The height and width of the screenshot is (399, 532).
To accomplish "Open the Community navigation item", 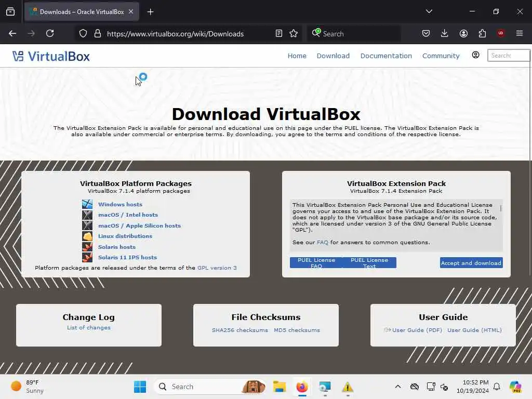I will coord(441,56).
